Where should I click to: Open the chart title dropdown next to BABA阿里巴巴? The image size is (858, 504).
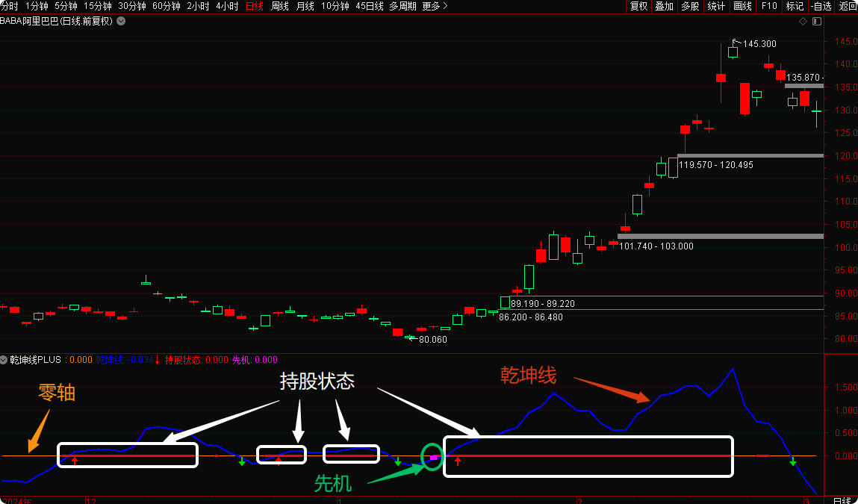point(121,22)
